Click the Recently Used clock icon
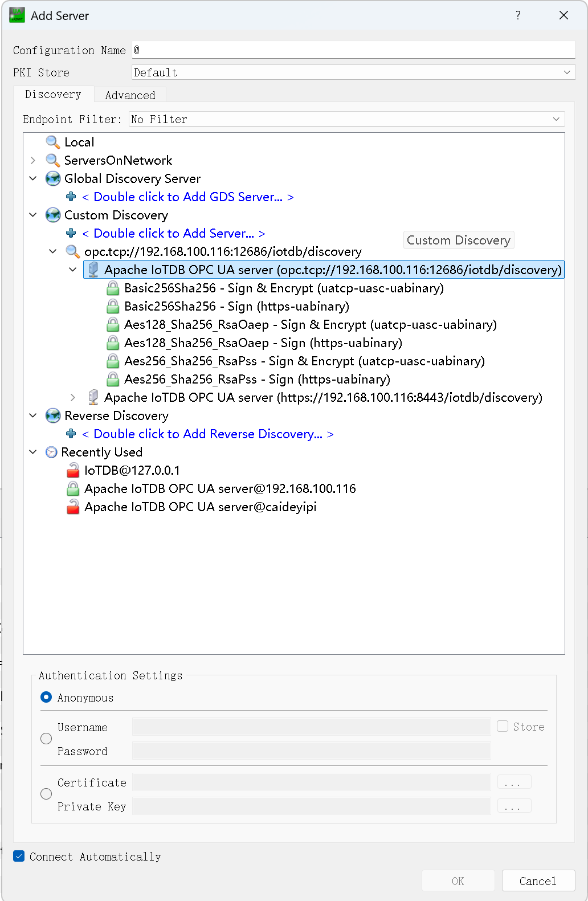 51,452
